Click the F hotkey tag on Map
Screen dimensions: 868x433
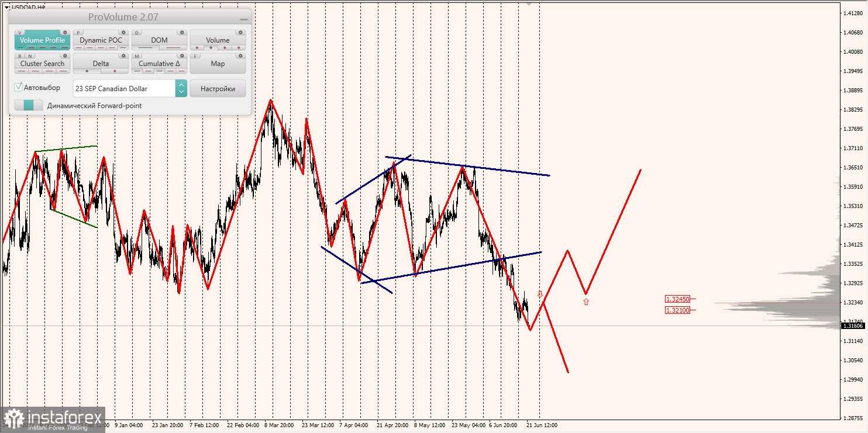pos(195,56)
